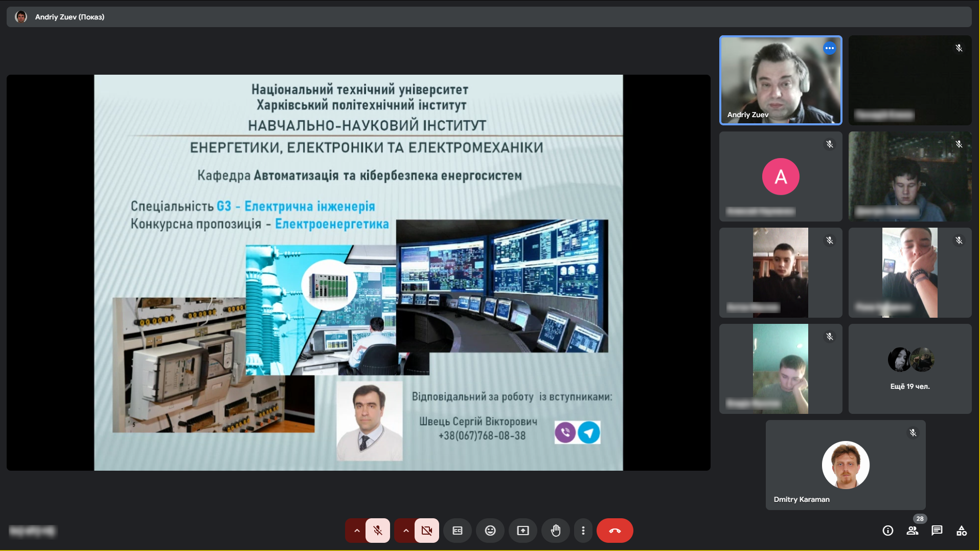980x551 pixels.
Task: Turn on closed captions
Action: click(x=458, y=531)
